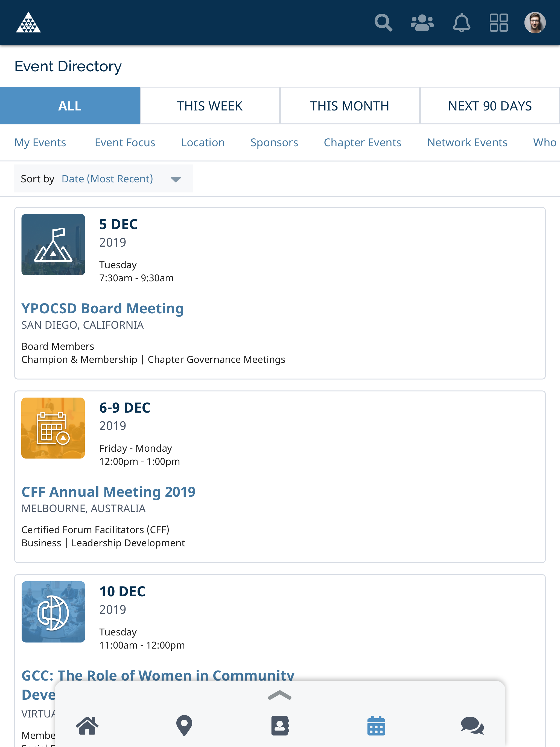Switch to THIS WEEK tab
The width and height of the screenshot is (560, 747).
coord(210,106)
